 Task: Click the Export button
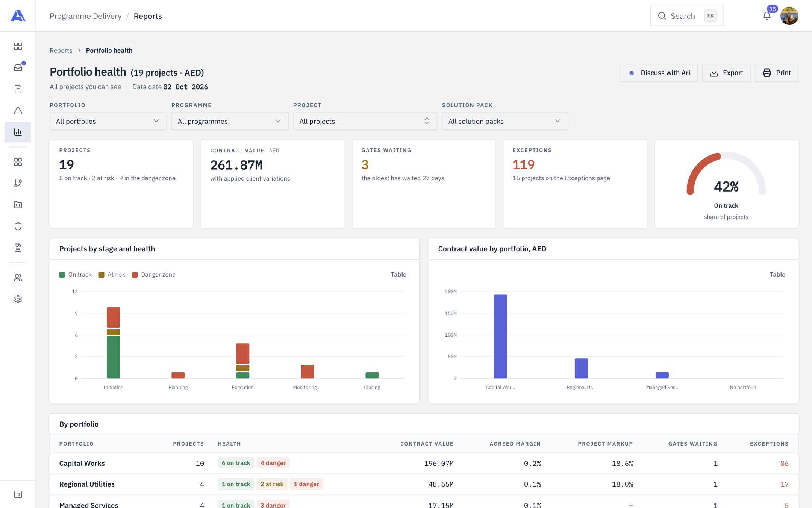(x=726, y=73)
